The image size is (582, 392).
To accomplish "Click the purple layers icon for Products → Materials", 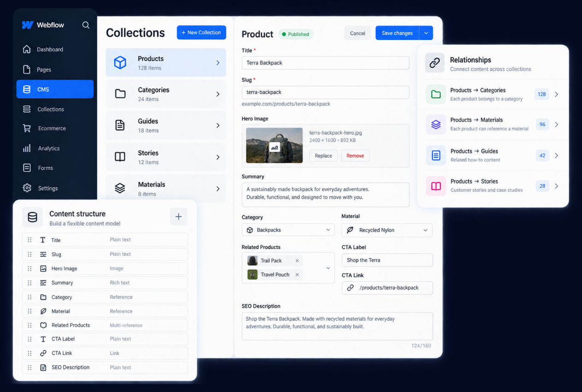I will pyautogui.click(x=436, y=124).
